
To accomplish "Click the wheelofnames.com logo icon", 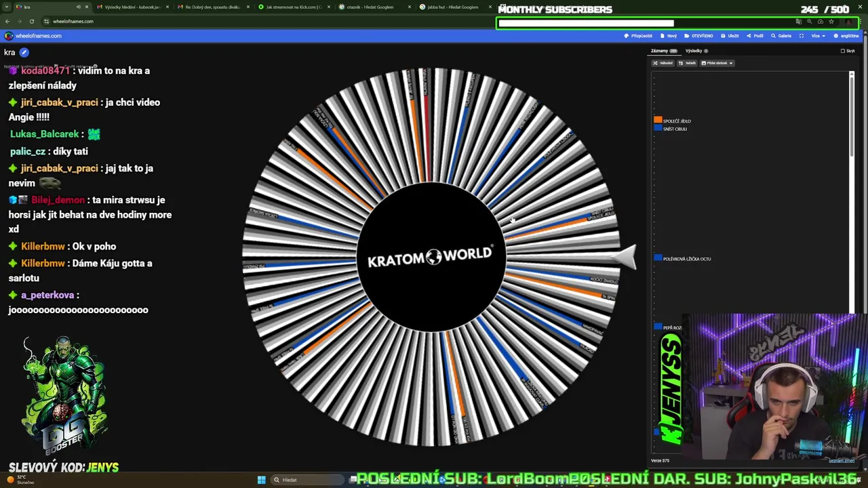I will (x=8, y=36).
